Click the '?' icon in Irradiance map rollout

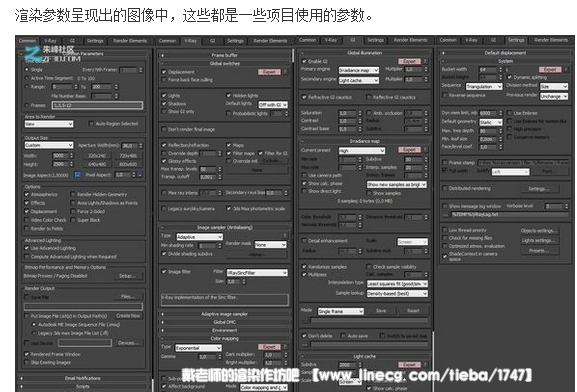pyautogui.click(x=426, y=149)
